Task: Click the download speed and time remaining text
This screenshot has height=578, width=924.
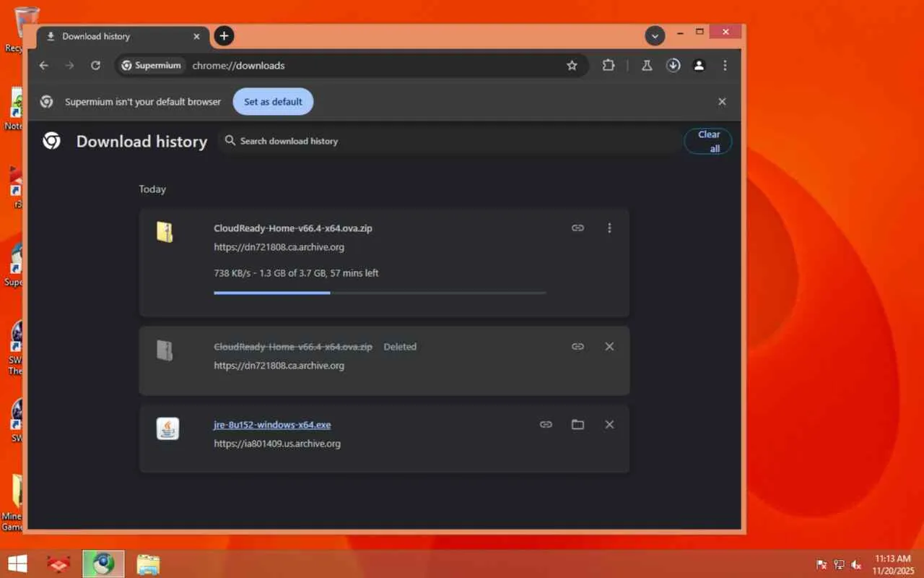Action: [x=296, y=273]
